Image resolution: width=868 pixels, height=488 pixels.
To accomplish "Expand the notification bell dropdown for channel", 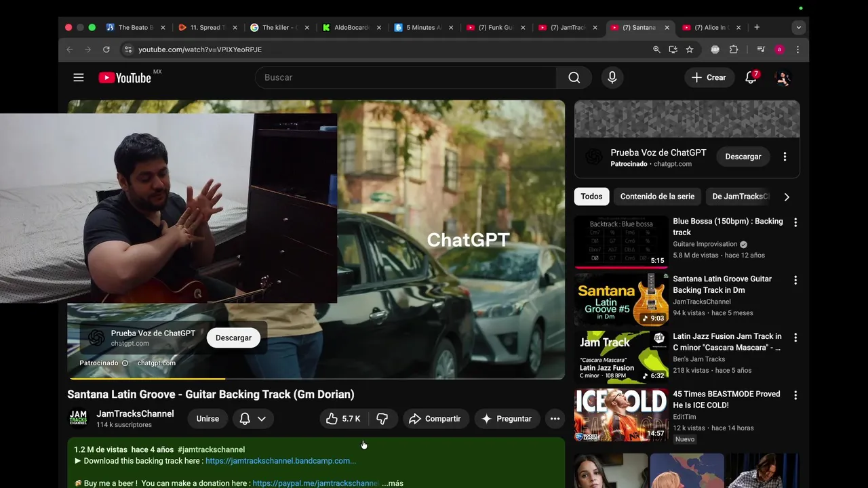I will (262, 419).
